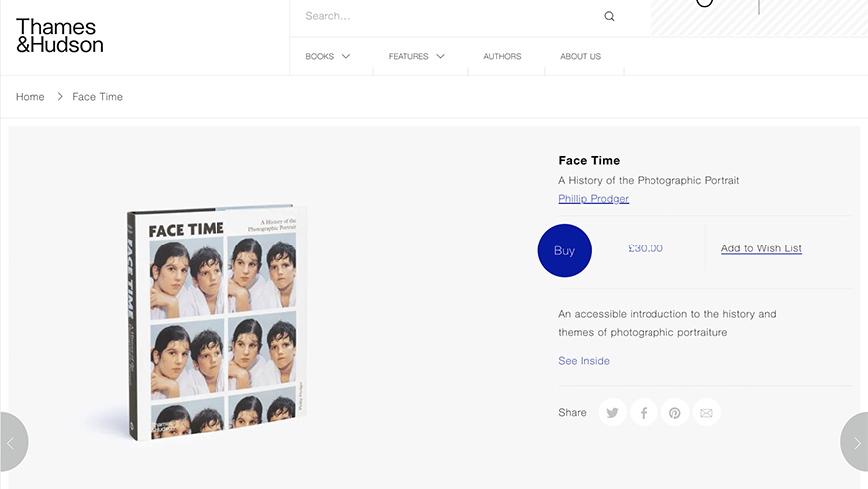Click the £30.00 price
The image size is (868, 489).
click(x=646, y=248)
